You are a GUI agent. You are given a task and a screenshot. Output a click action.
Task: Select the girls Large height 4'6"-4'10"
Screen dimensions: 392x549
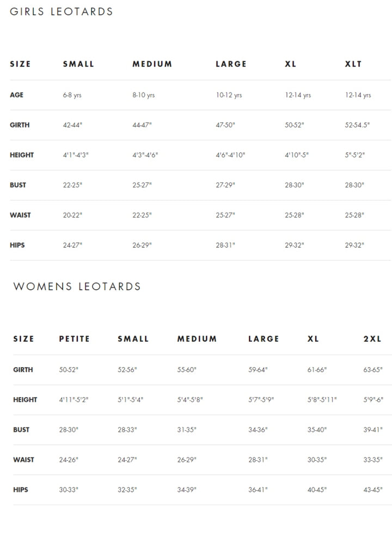click(230, 155)
